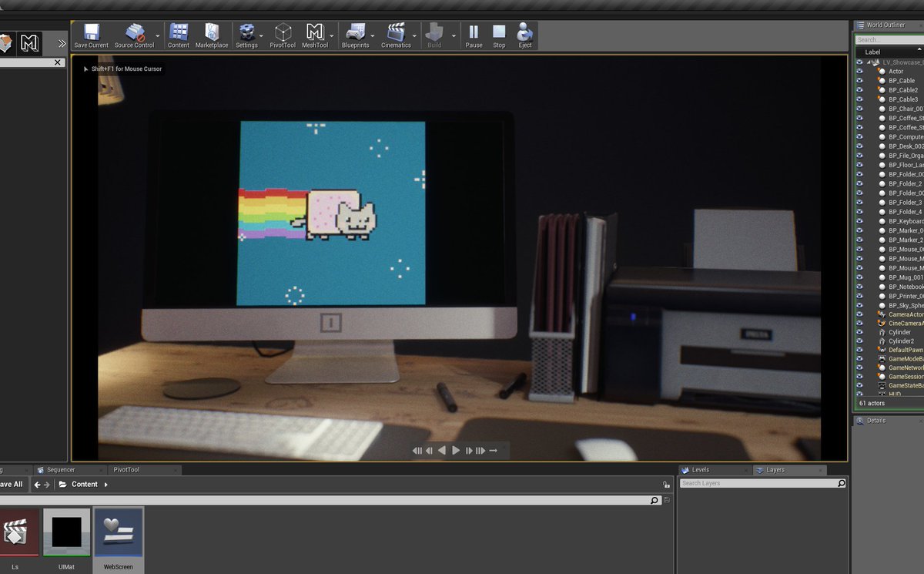Click the MeshTool mode icon at top-left panel
The width and height of the screenshot is (924, 574).
[29, 43]
